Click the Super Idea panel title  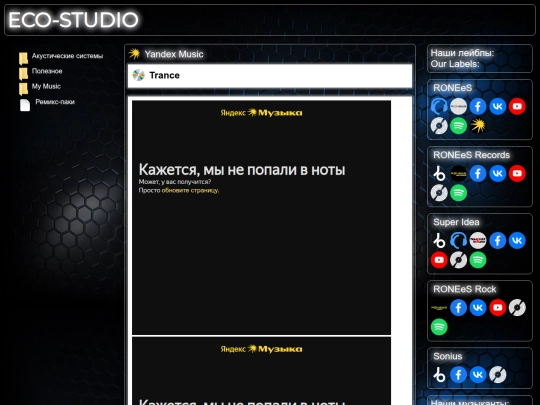[x=456, y=222]
